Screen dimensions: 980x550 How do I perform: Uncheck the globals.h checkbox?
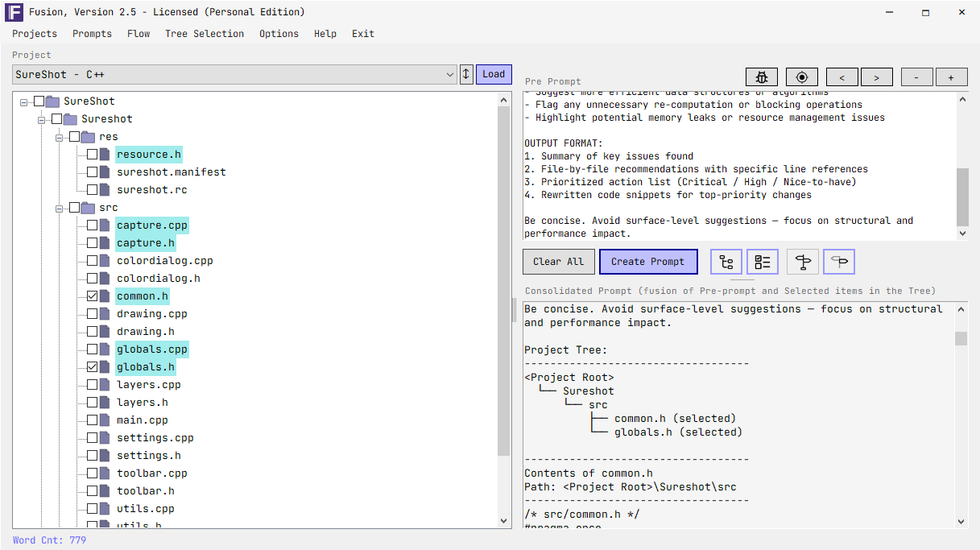(93, 367)
